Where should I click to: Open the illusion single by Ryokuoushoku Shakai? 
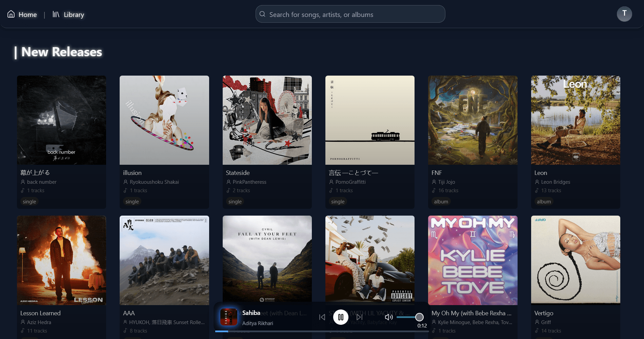tap(164, 120)
